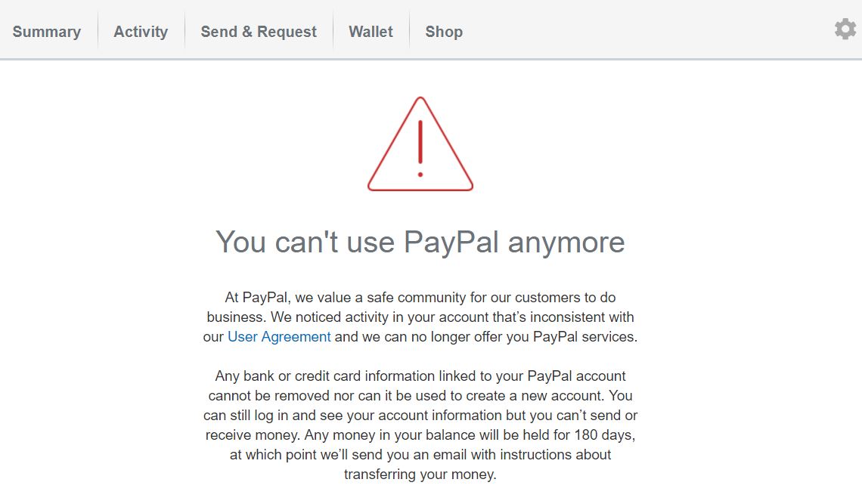The height and width of the screenshot is (504, 862).
Task: Click the "can still log in" text
Action: [x=247, y=416]
